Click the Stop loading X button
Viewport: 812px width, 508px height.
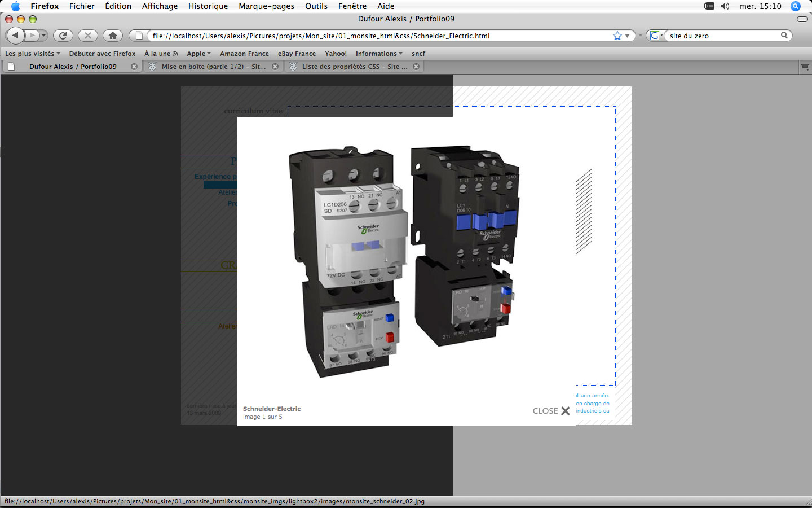pos(88,36)
